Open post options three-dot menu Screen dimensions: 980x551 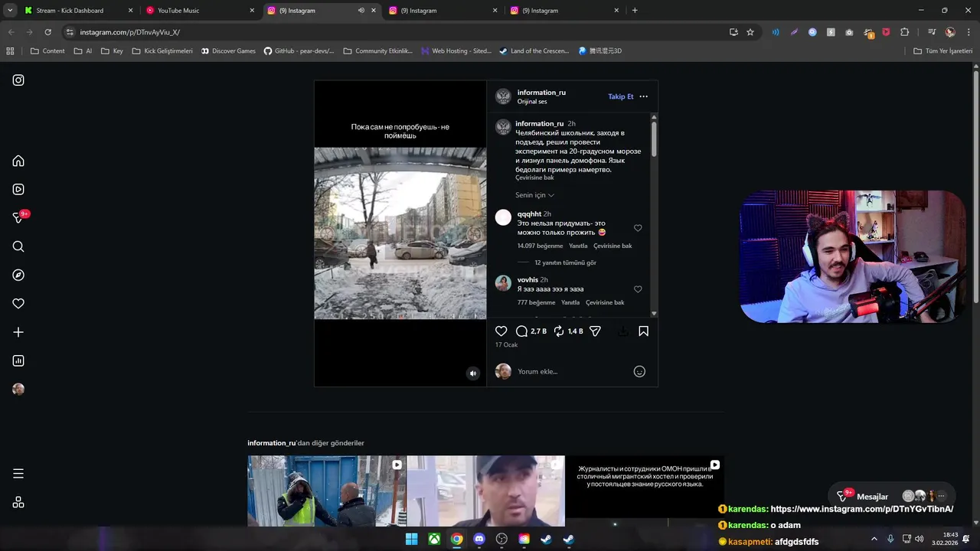(x=643, y=96)
